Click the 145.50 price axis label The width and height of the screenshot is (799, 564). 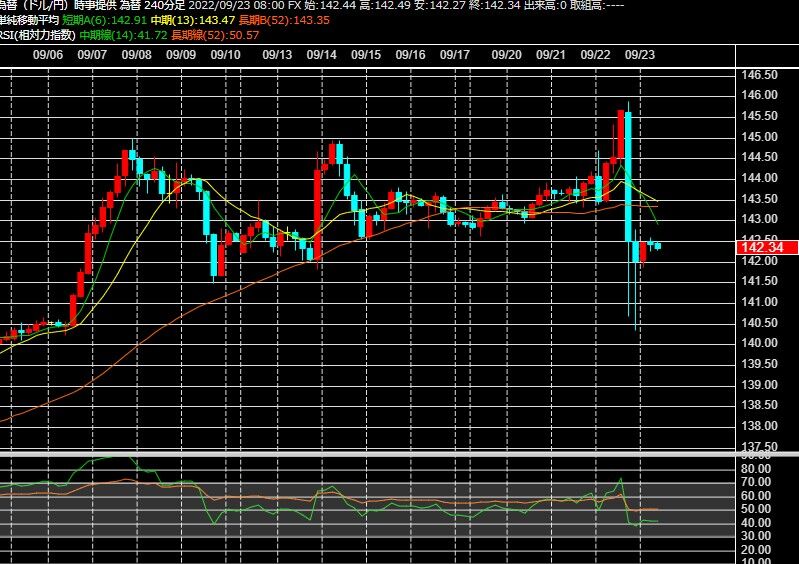[x=759, y=116]
